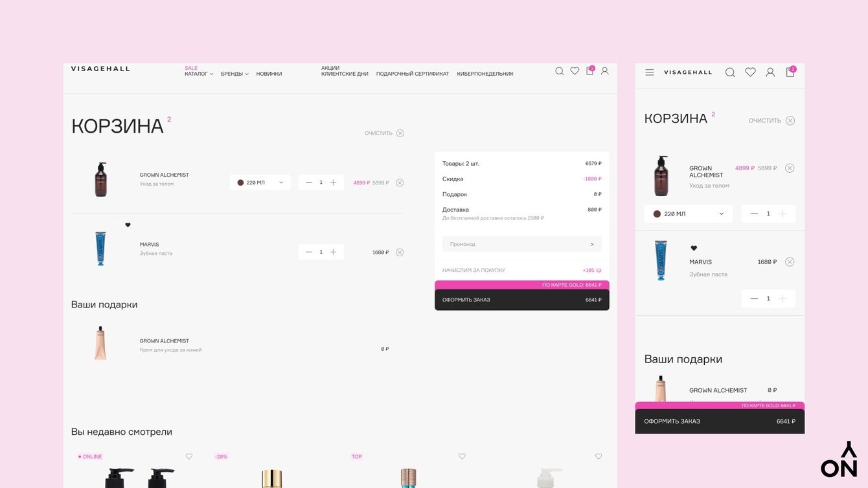Screen dimensions: 868x488
Task: Click the clear-cart X icon on desktop
Action: [x=400, y=133]
